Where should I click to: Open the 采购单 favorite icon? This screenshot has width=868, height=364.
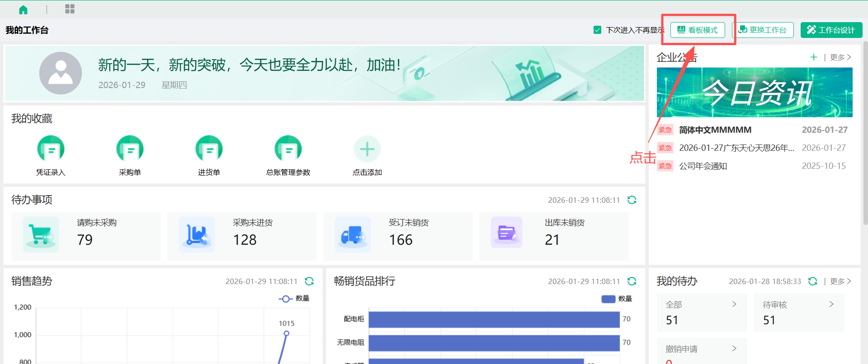[x=130, y=149]
